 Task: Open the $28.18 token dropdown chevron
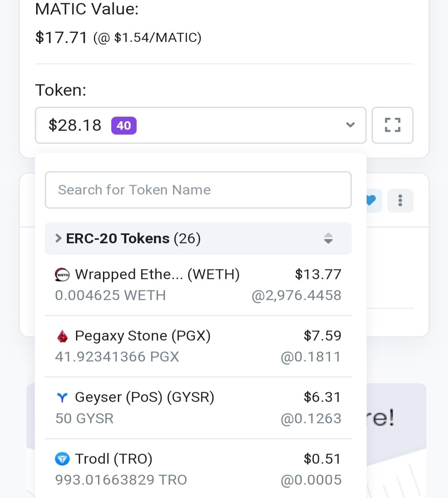(x=350, y=125)
